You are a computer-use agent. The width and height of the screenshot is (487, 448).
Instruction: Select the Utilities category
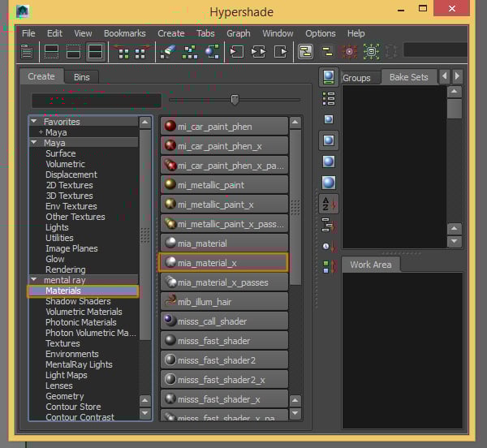point(59,238)
